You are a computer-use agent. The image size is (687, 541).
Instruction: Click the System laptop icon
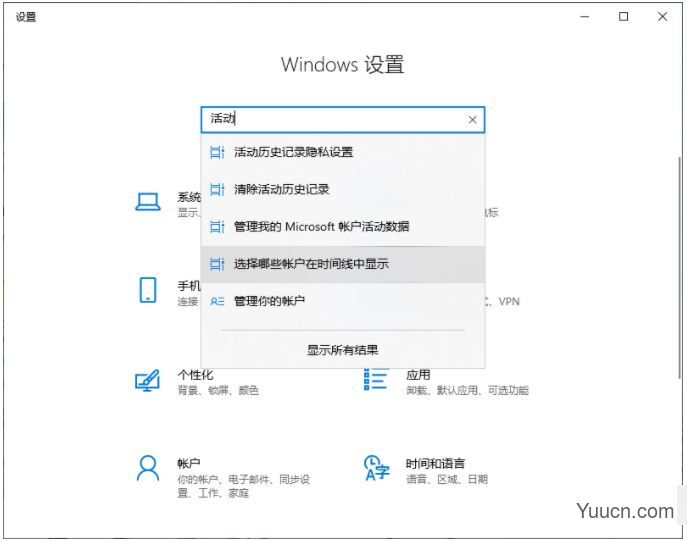(x=148, y=202)
